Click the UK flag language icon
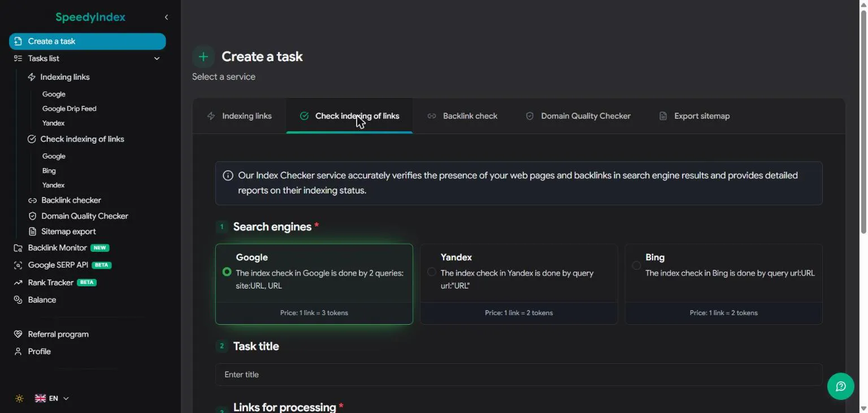The height and width of the screenshot is (413, 868). tap(40, 398)
